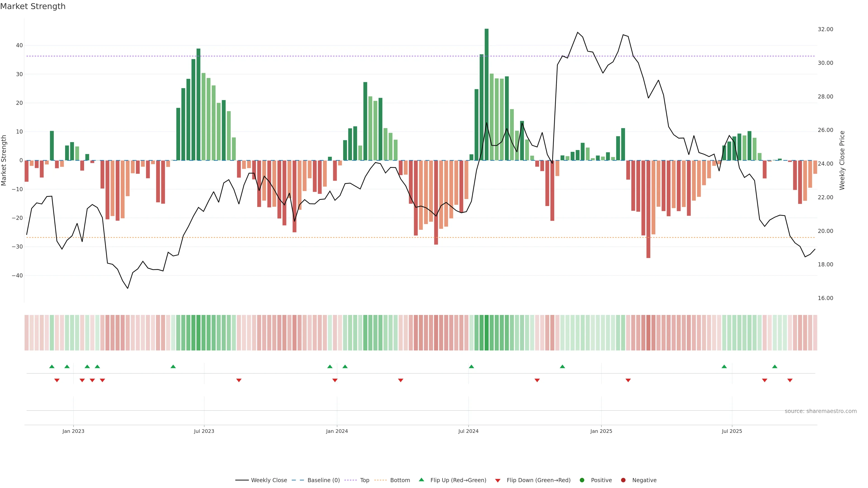Image resolution: width=868 pixels, height=488 pixels.
Task: Click the Flip Up green triangle legend icon
Action: (x=421, y=480)
